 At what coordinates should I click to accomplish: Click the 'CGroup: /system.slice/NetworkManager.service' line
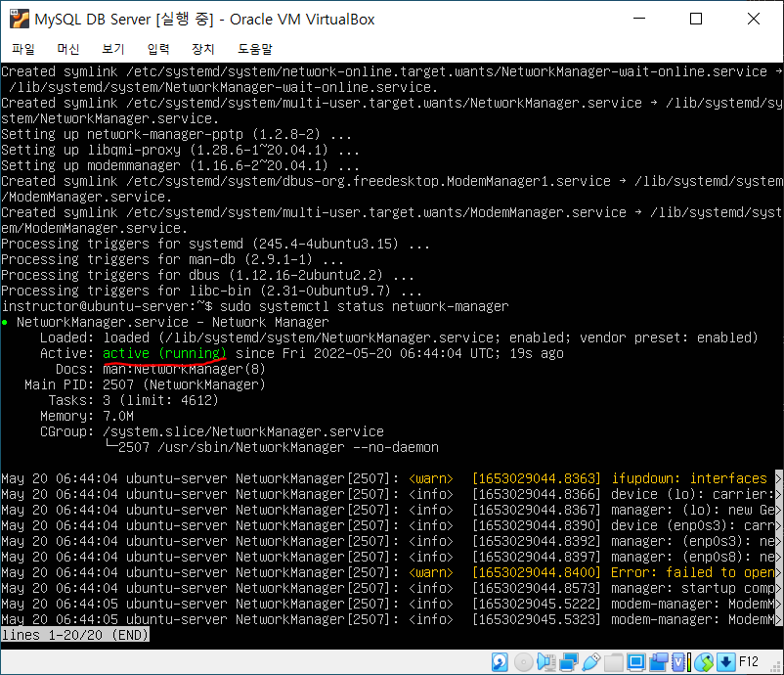coord(212,431)
